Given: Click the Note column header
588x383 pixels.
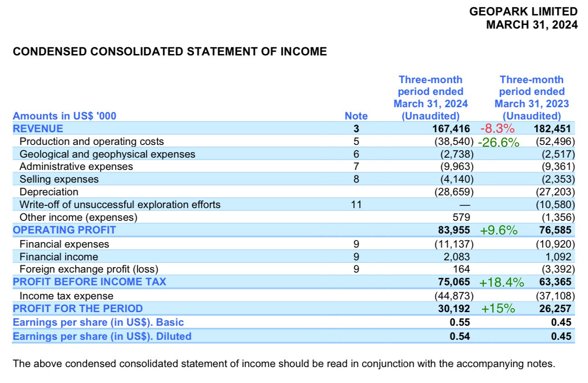Looking at the screenshot, I should 356,116.
